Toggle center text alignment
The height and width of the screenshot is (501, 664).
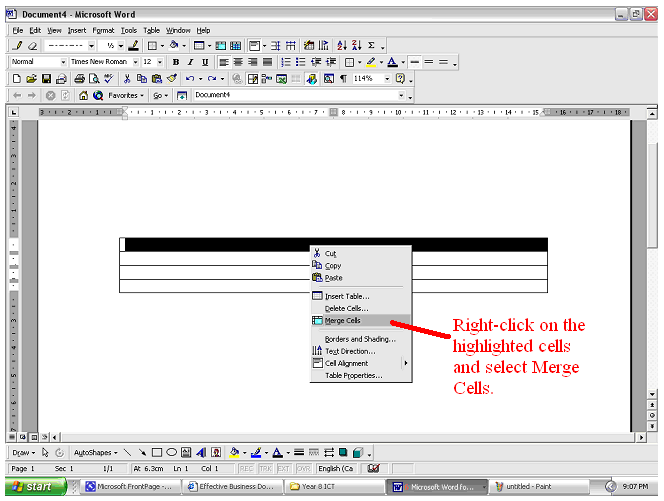[x=239, y=62]
